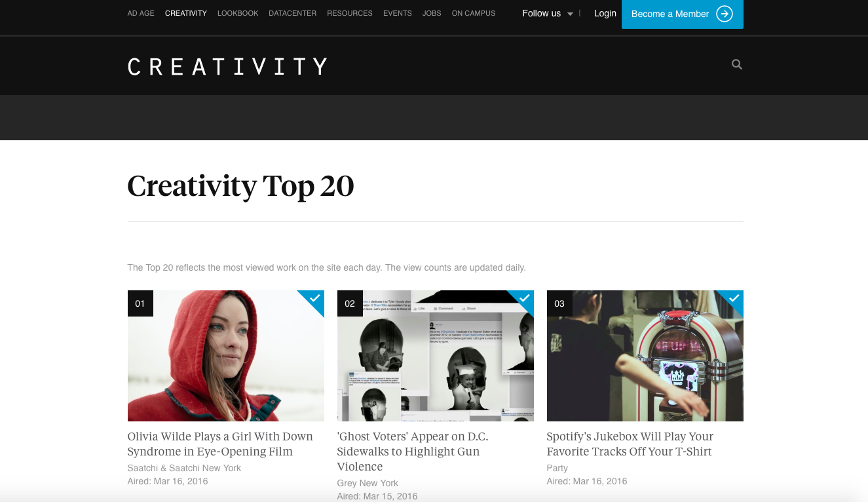Open the JOBS nav item
Viewport: 868px width, 502px height.
(x=432, y=13)
